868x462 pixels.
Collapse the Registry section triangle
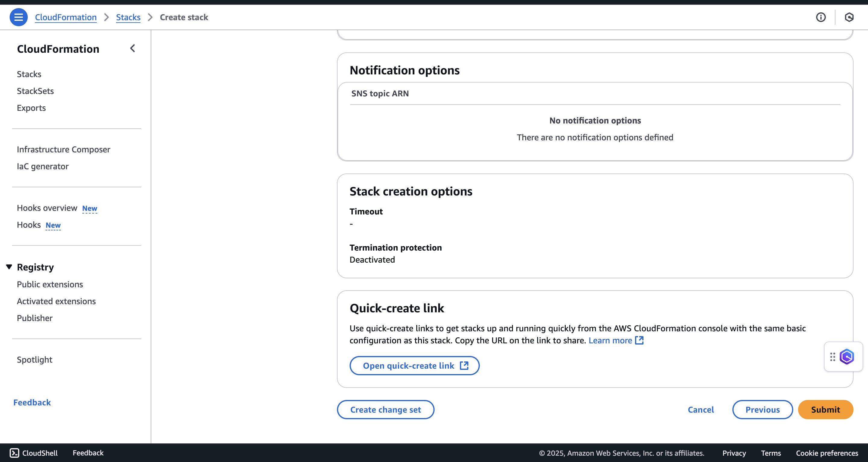click(9, 267)
